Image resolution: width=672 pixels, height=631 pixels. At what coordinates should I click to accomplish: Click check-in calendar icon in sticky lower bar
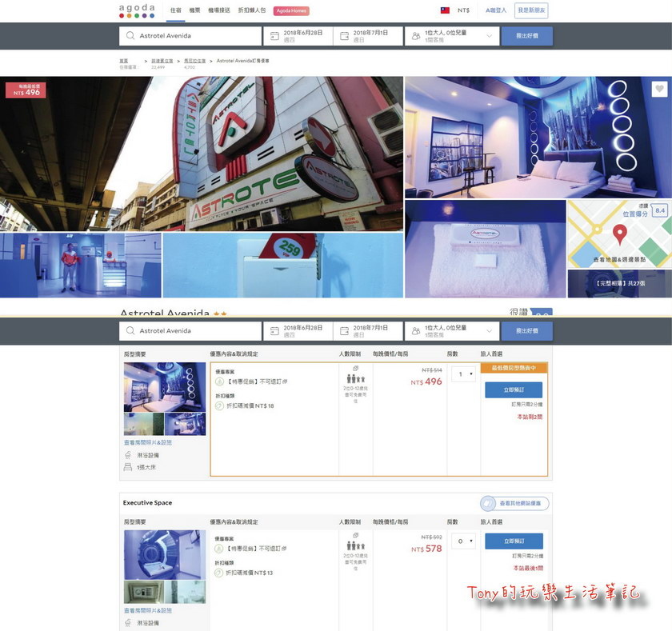[274, 331]
